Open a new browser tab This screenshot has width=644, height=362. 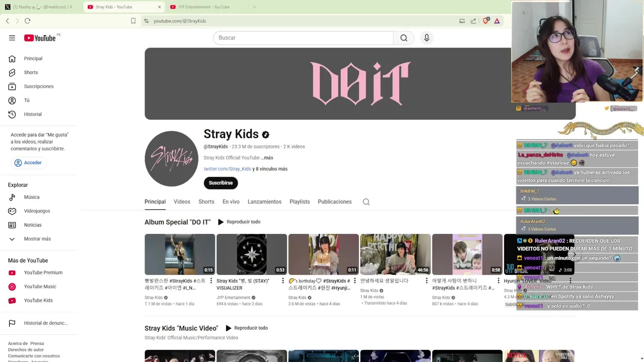coord(254,7)
